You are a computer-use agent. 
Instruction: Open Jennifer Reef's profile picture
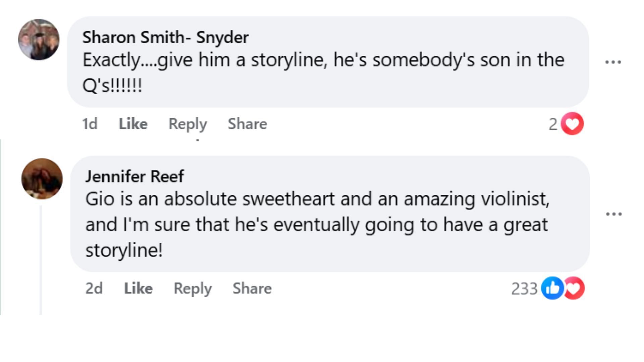point(42,179)
